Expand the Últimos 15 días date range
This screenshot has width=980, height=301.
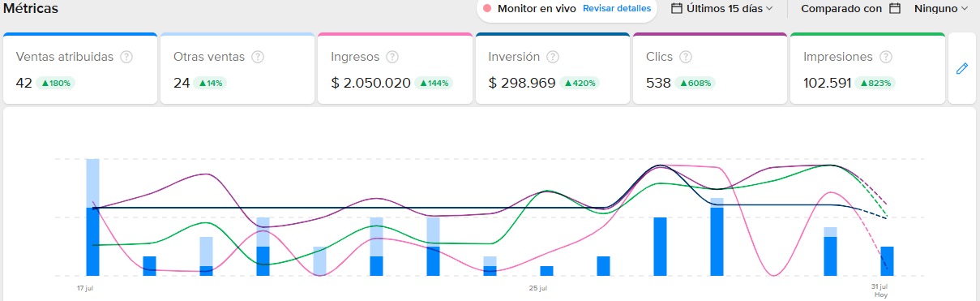pyautogui.click(x=722, y=8)
